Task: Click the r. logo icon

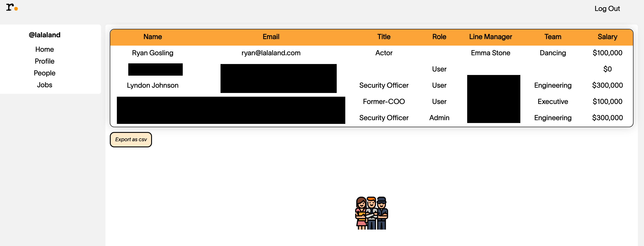Action: coord(11,7)
